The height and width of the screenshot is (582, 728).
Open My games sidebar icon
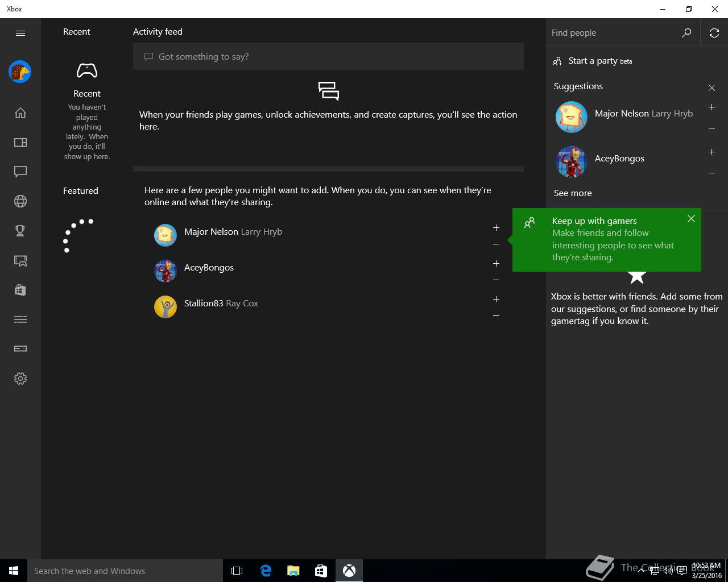click(x=20, y=142)
